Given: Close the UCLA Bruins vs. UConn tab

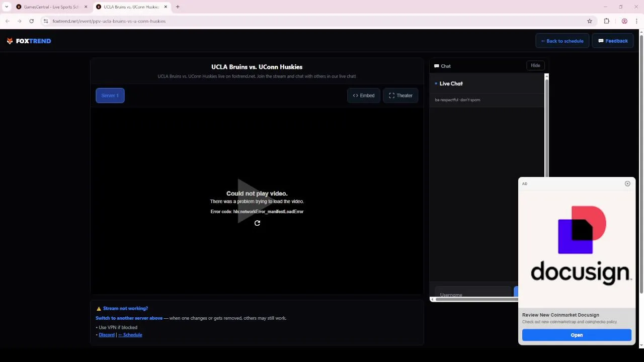Looking at the screenshot, I should [x=166, y=7].
